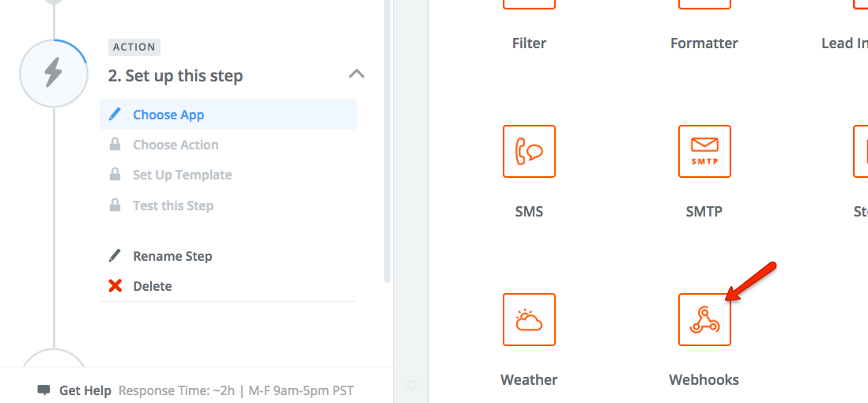Collapse the step 2 section chevron
The width and height of the screenshot is (868, 403).
coord(357,74)
